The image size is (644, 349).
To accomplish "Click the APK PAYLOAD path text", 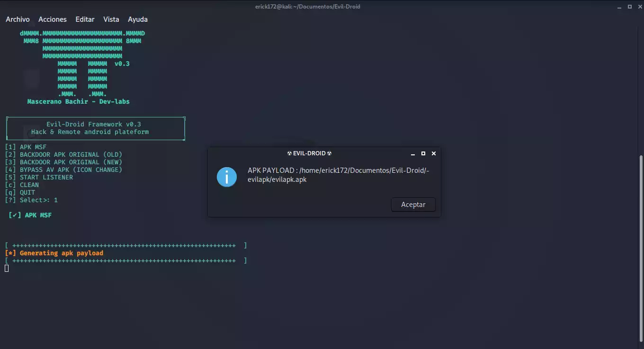I will [338, 175].
